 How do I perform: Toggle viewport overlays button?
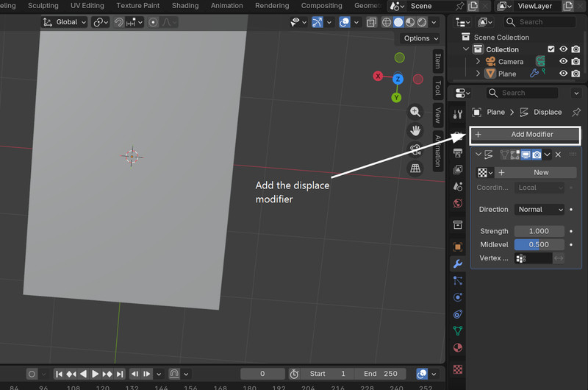pos(344,23)
